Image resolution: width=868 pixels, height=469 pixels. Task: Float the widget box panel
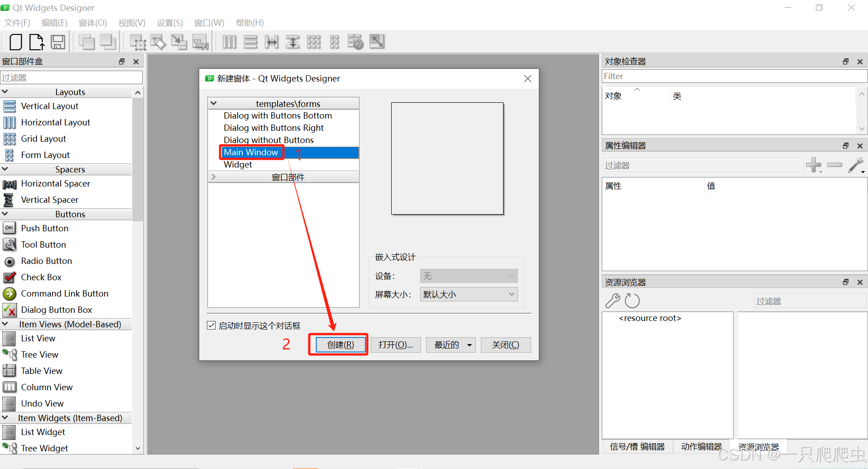click(122, 62)
